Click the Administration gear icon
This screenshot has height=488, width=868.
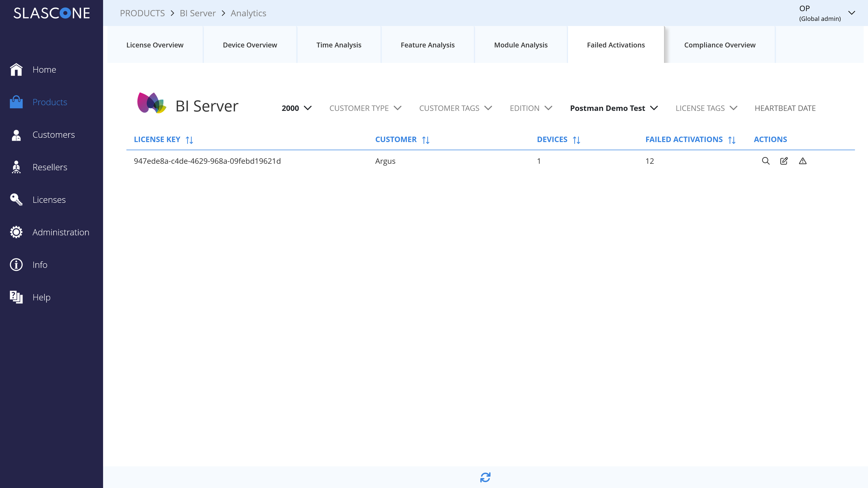pos(16,232)
